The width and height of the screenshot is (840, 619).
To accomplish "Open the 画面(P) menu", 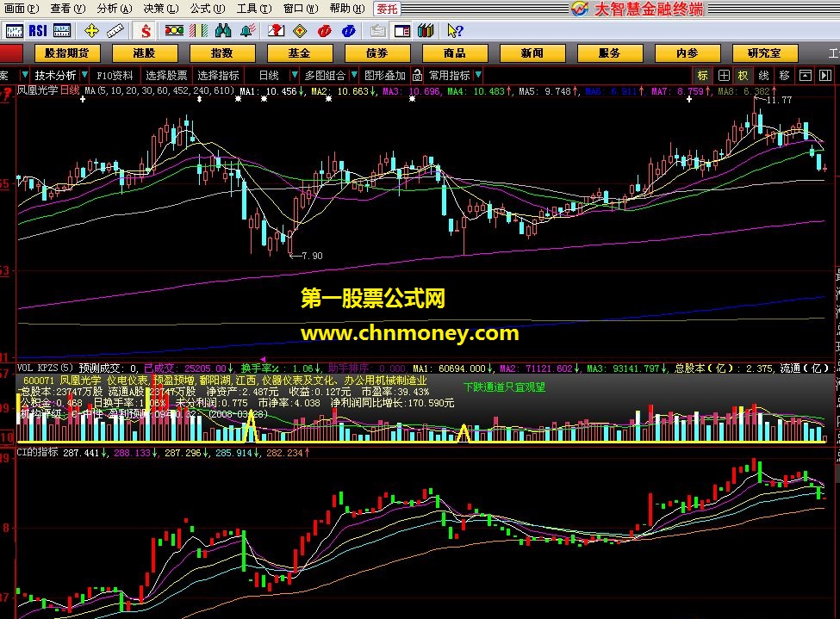I will tap(22, 9).
